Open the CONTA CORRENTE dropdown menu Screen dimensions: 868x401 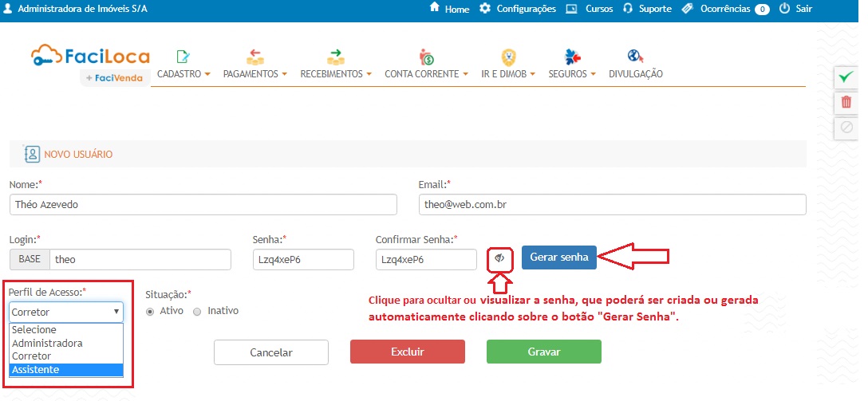[x=426, y=74]
